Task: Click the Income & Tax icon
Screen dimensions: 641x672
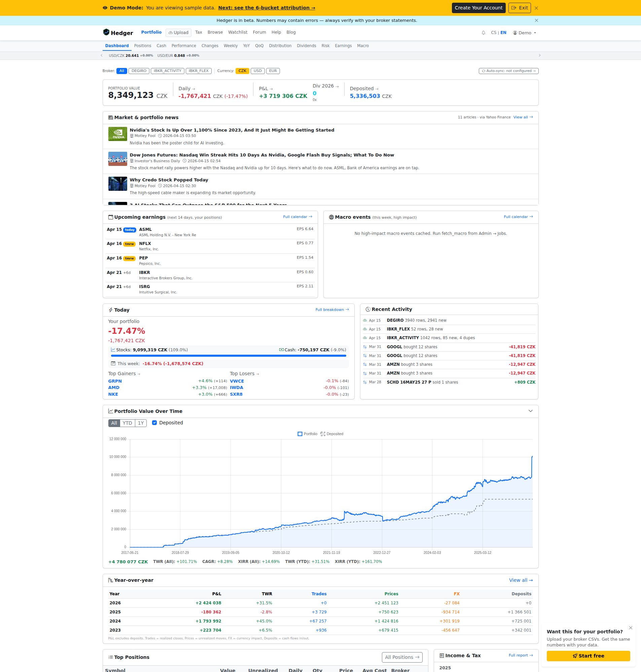Action: pos(442,656)
